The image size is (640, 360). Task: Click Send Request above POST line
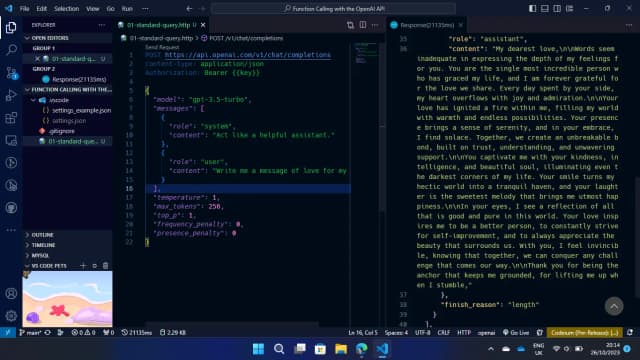pos(162,47)
